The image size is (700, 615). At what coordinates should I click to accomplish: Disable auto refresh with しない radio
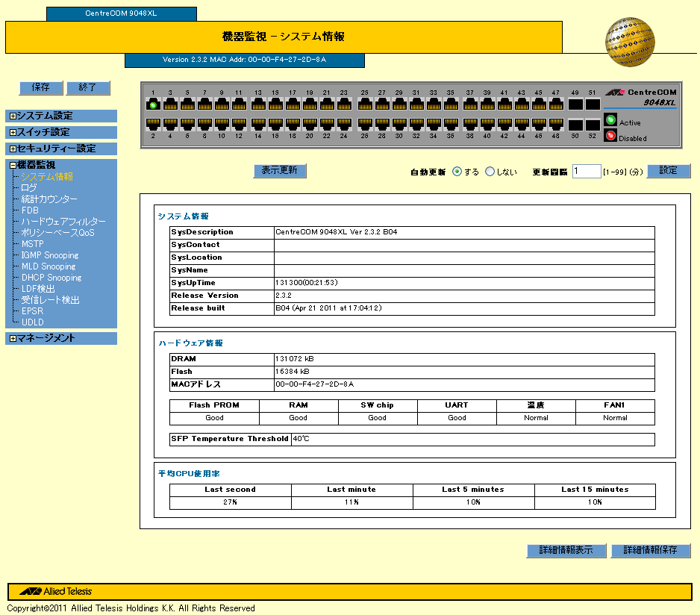pos(490,172)
